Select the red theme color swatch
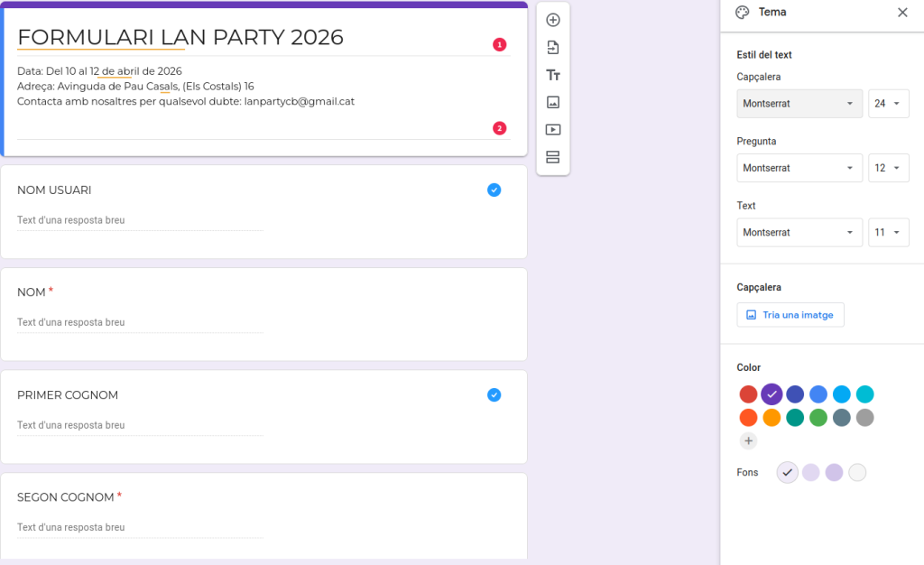Screen dimensions: 924x565 pos(748,394)
